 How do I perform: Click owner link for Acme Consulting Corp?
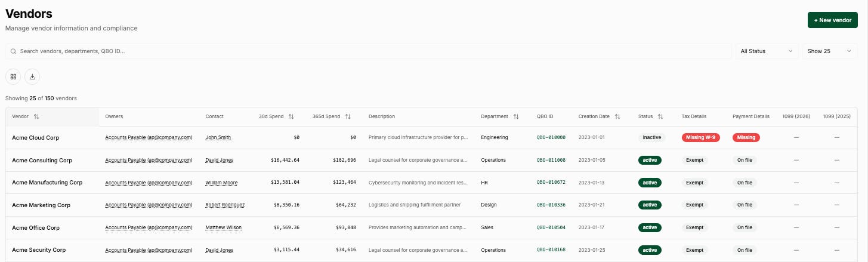point(149,160)
